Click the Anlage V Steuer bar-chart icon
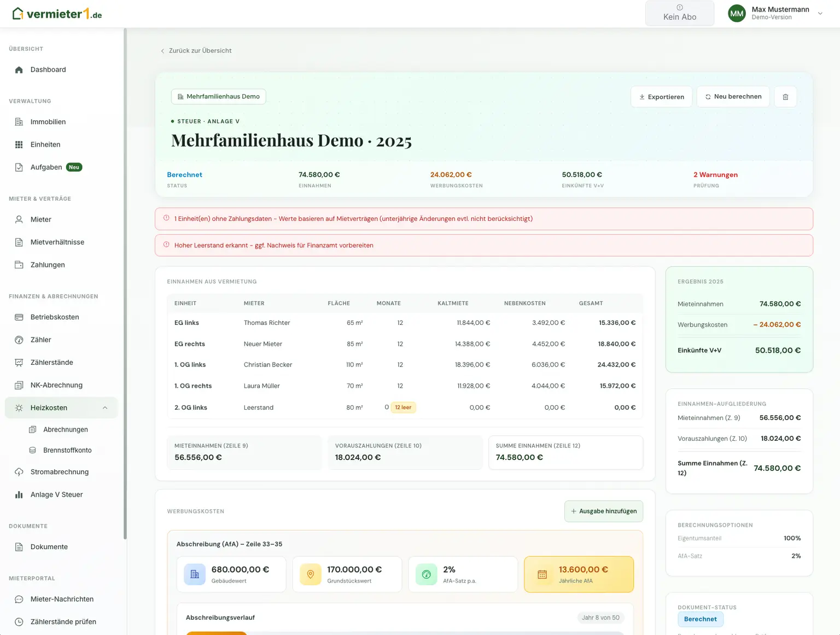Image resolution: width=840 pixels, height=635 pixels. (x=19, y=494)
